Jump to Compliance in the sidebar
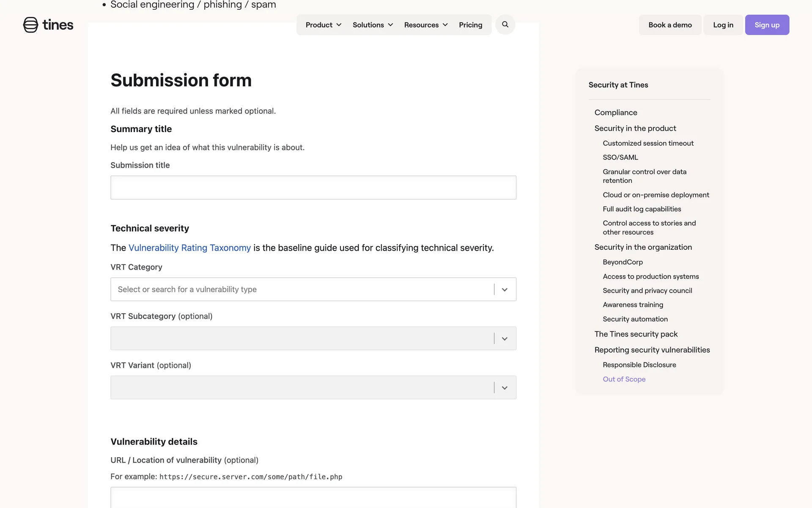Image resolution: width=812 pixels, height=508 pixels. tap(615, 113)
